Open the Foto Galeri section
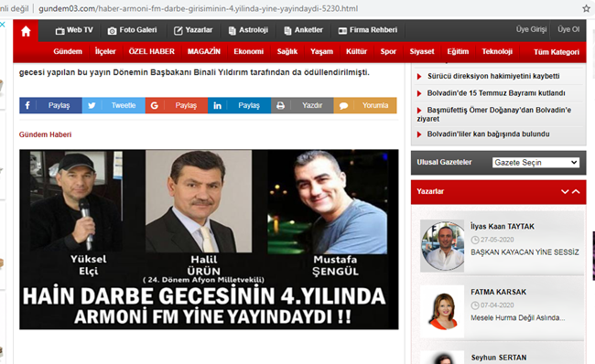The height and width of the screenshot is (364, 595). coord(132,30)
